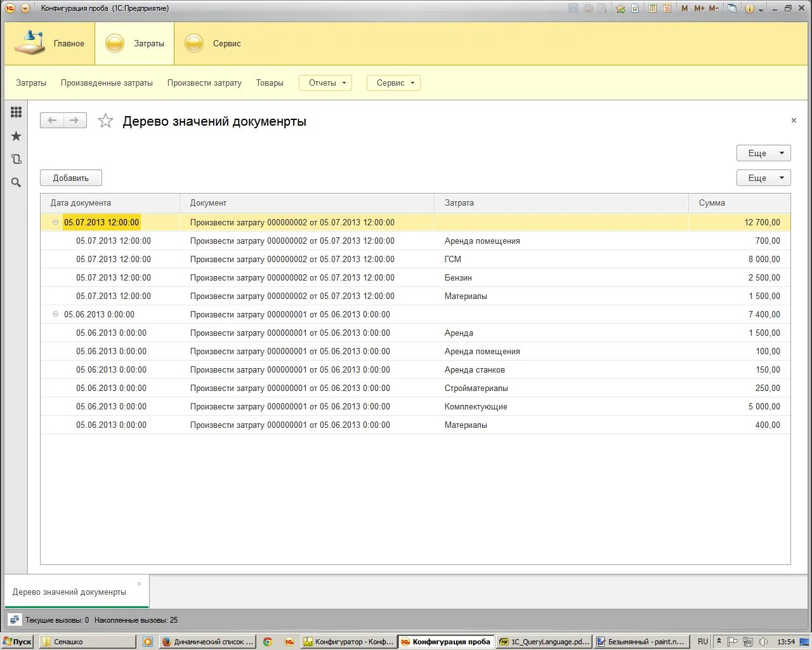Click the Сумма column header
The height and width of the screenshot is (650, 812).
point(740,203)
